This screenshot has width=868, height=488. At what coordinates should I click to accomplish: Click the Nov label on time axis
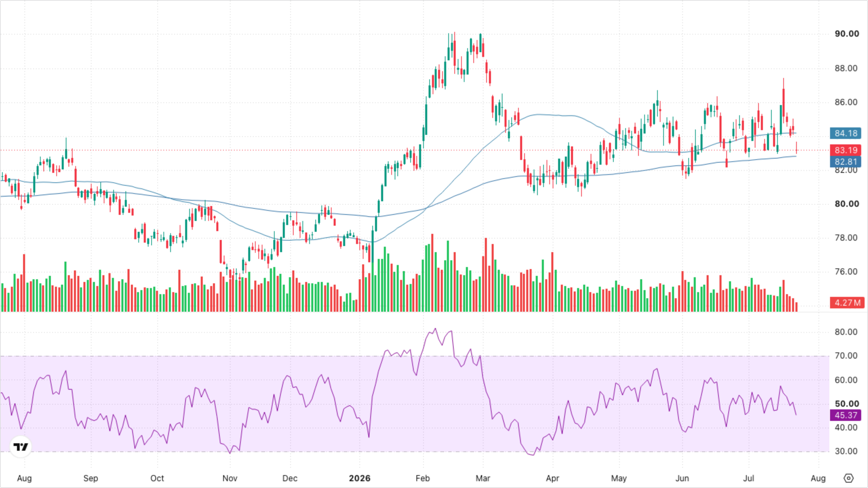(x=230, y=479)
